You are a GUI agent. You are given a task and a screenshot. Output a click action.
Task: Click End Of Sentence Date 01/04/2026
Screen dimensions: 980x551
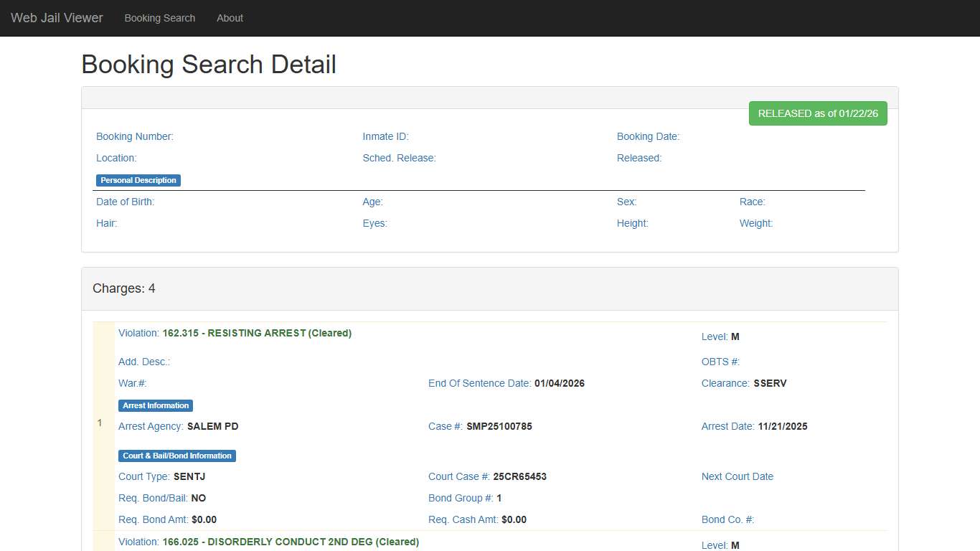559,383
